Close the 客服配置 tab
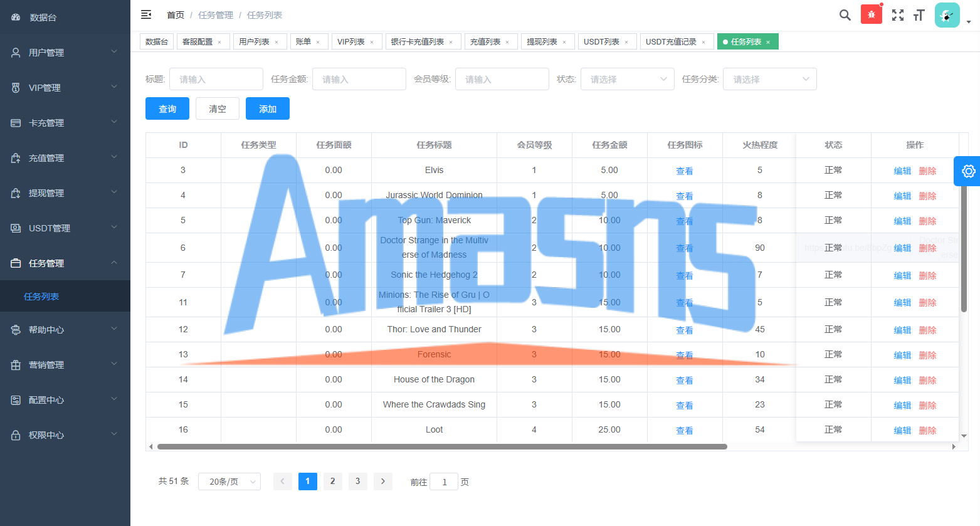This screenshot has width=980, height=526. 219,43
